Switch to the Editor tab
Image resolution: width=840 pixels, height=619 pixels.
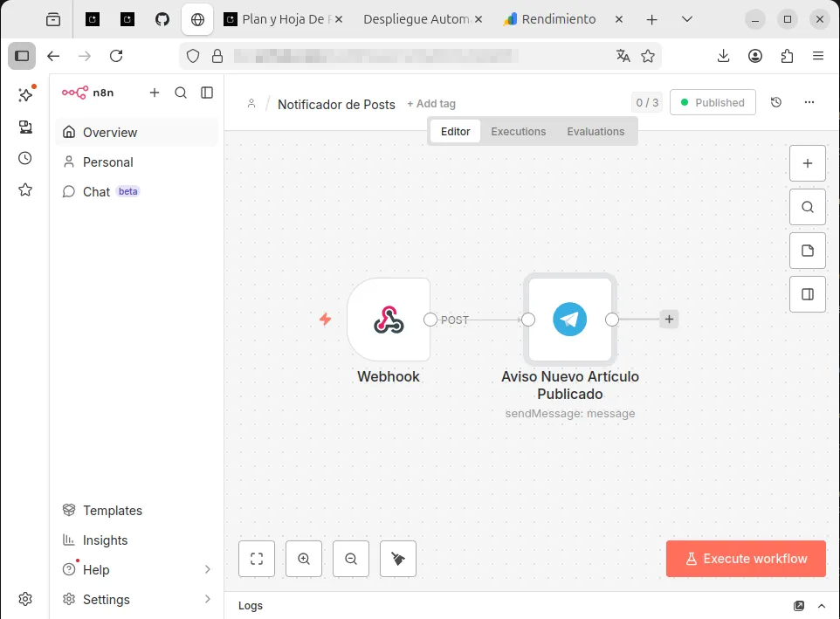point(455,132)
